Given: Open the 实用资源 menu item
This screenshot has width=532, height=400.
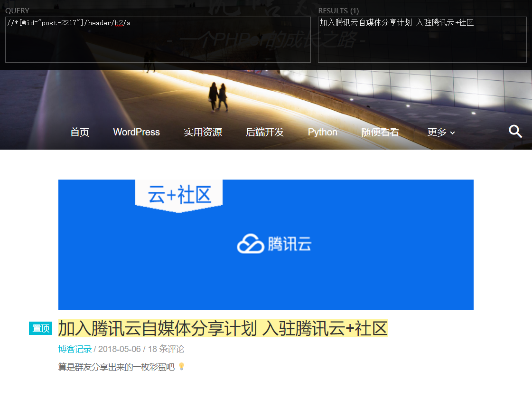Looking at the screenshot, I should 203,132.
